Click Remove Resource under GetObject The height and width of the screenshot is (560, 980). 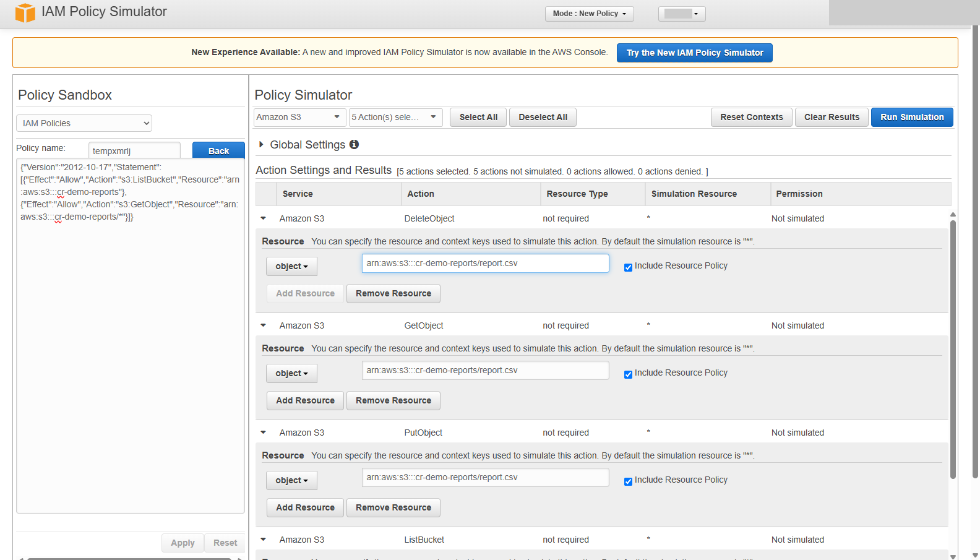[393, 400]
